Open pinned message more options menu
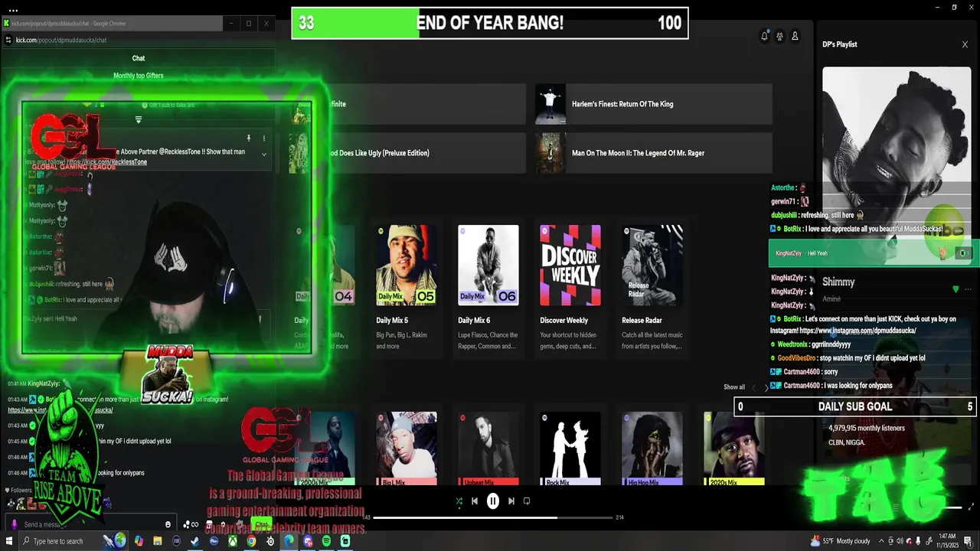The width and height of the screenshot is (980, 551). pos(264,139)
